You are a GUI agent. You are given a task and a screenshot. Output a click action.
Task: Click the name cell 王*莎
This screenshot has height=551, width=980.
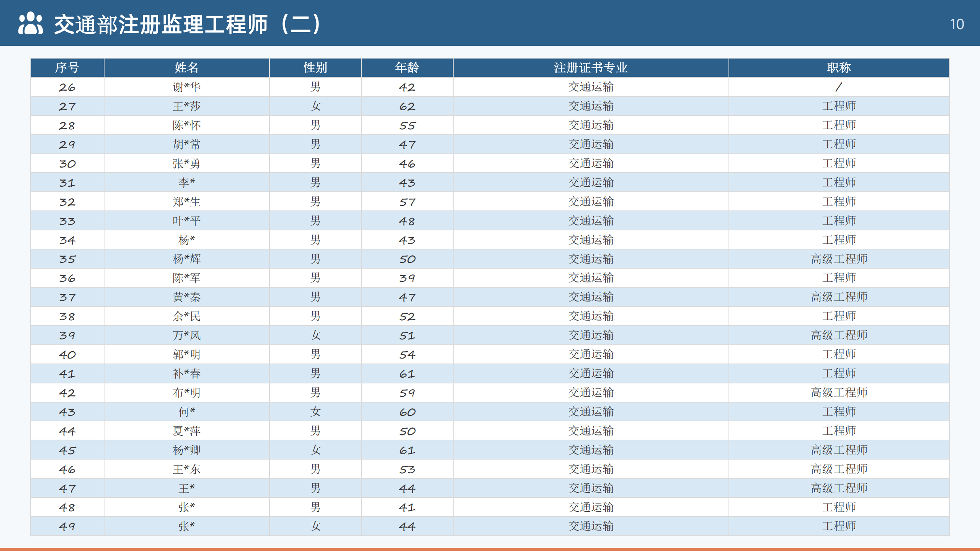[x=187, y=106]
